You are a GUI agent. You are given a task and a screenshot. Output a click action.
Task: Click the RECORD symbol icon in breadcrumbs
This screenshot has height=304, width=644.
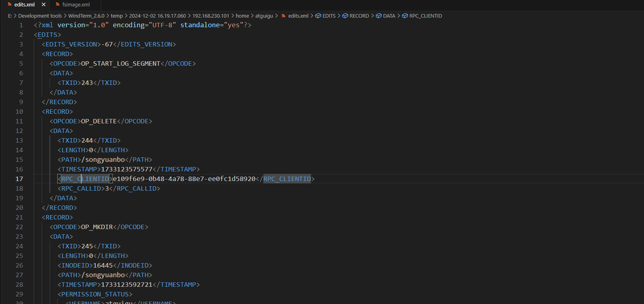(345, 16)
